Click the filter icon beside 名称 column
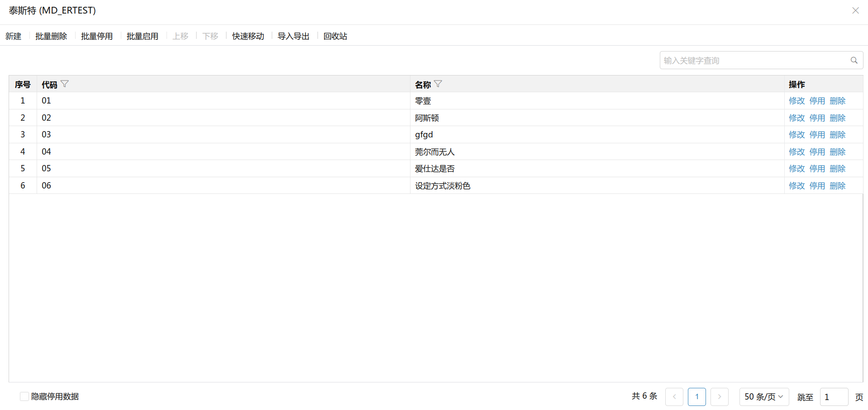The width and height of the screenshot is (868, 410). [438, 84]
